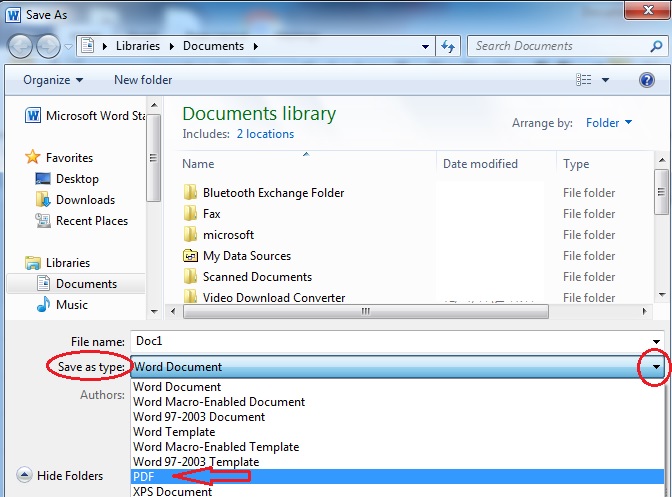The width and height of the screenshot is (672, 497).
Task: Choose PDF as the save type
Action: coord(397,476)
